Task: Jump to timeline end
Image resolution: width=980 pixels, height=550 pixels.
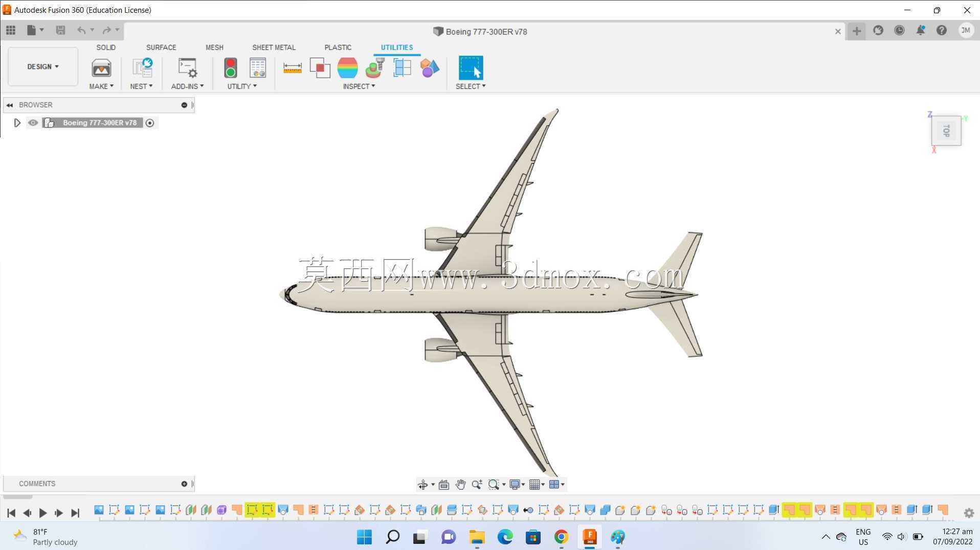Action: point(75,513)
